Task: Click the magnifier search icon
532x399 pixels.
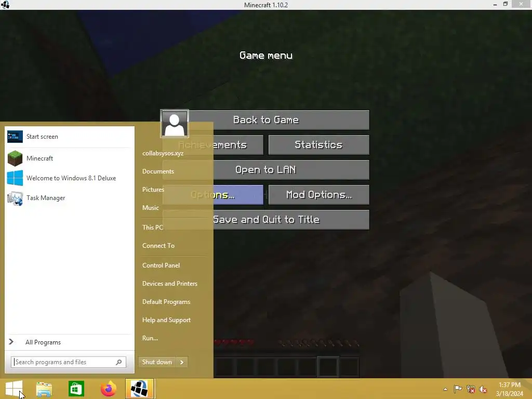Action: 119,362
